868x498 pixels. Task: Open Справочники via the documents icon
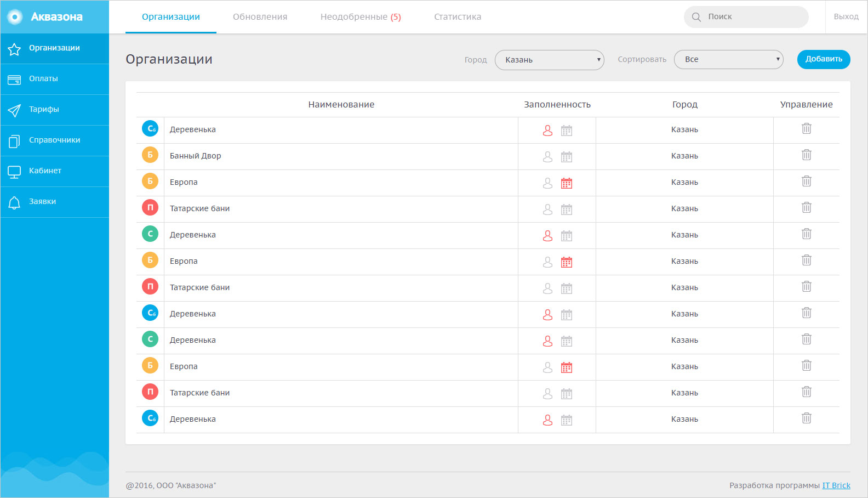point(14,142)
